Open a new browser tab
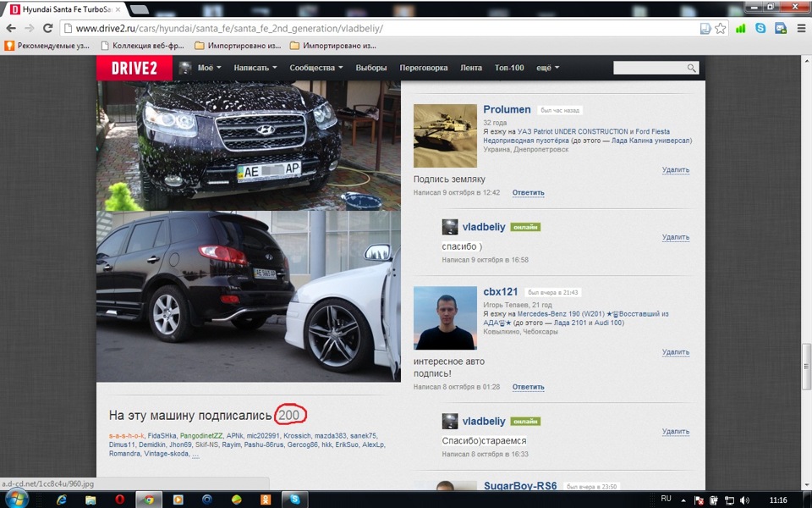 pyautogui.click(x=139, y=9)
